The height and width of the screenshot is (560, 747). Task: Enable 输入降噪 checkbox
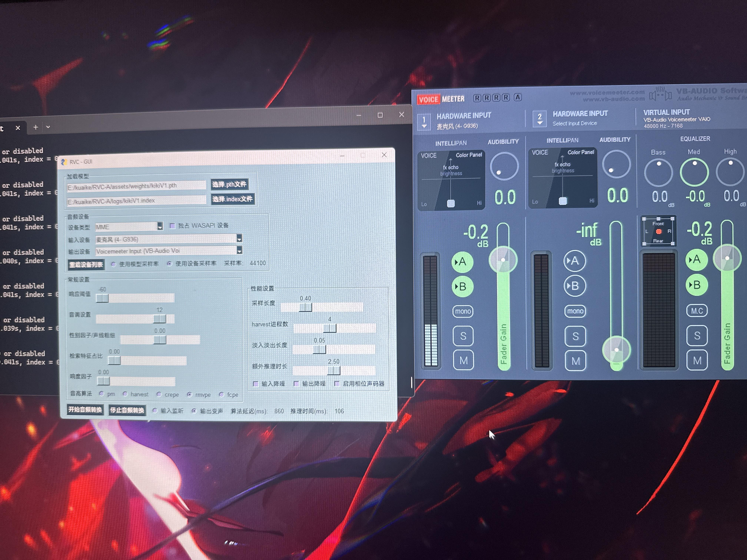256,384
